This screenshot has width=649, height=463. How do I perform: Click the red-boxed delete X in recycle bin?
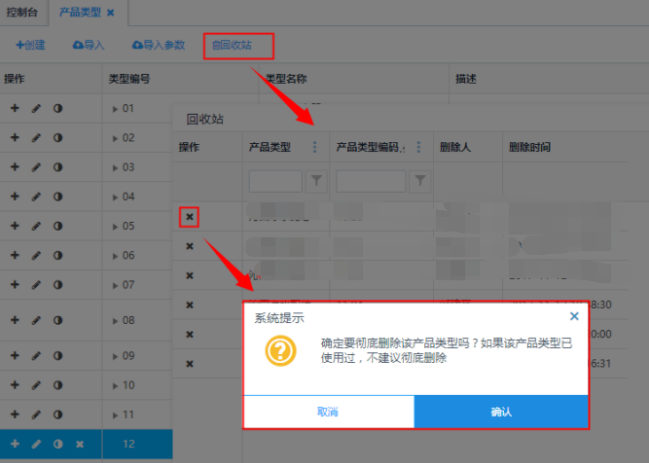point(190,216)
